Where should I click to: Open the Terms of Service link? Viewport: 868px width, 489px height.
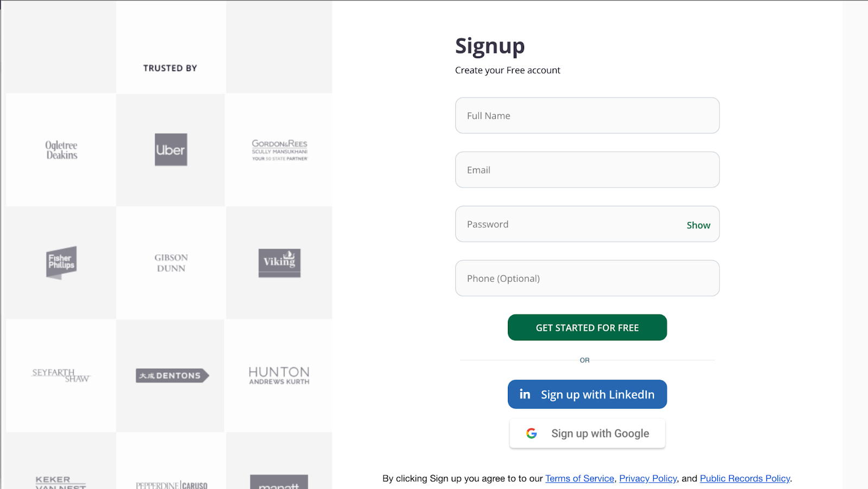click(579, 478)
